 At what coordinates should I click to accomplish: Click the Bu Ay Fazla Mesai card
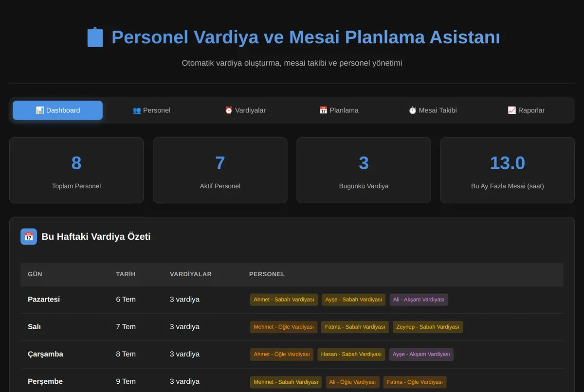pos(508,170)
